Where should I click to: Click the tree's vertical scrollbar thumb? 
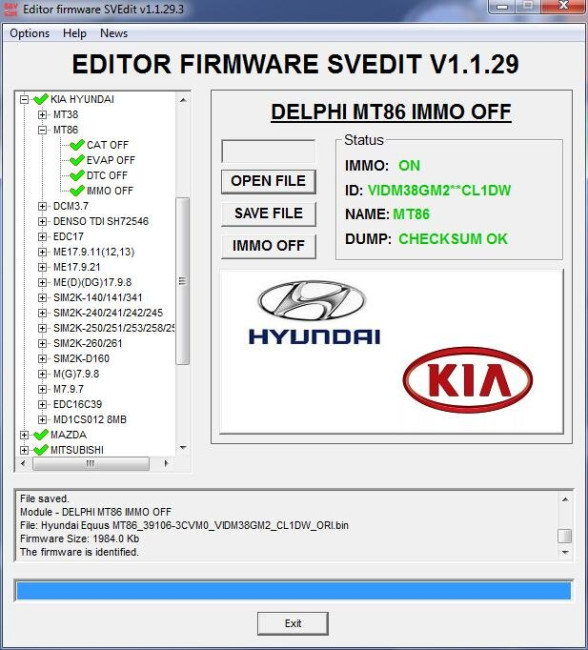182,281
